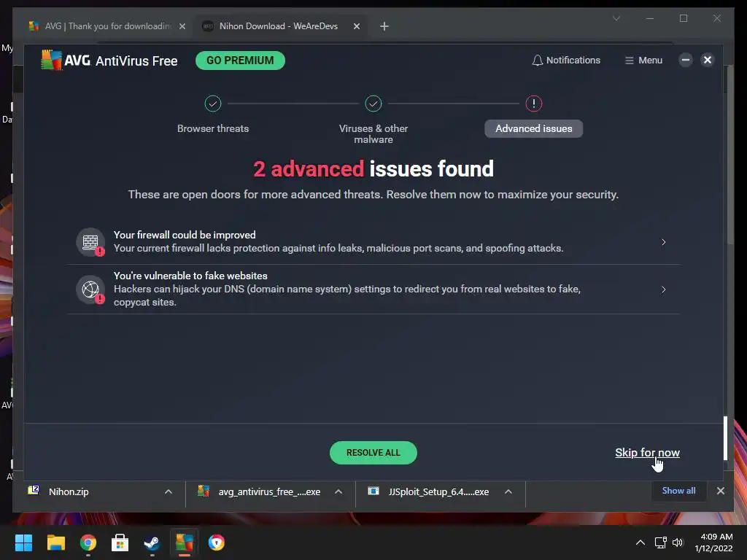Expand the fake websites issue chevron
Screen dimensions: 747x560
tap(664, 289)
